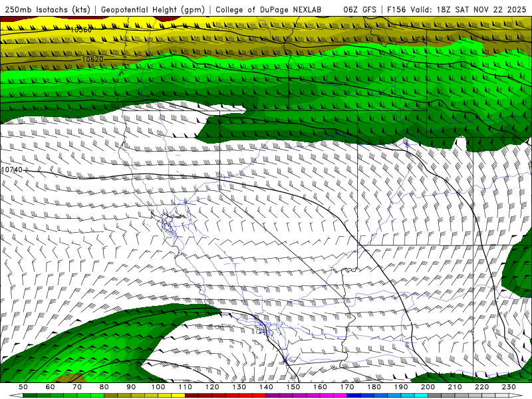Select the darkest green swatch starting at 50

(29, 395)
